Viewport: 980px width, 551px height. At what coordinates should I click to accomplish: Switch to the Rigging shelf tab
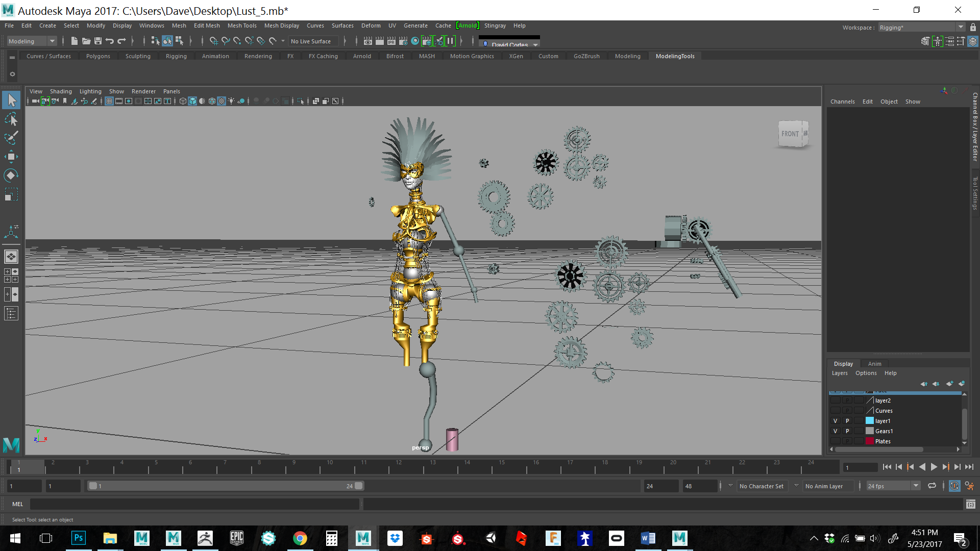(176, 56)
